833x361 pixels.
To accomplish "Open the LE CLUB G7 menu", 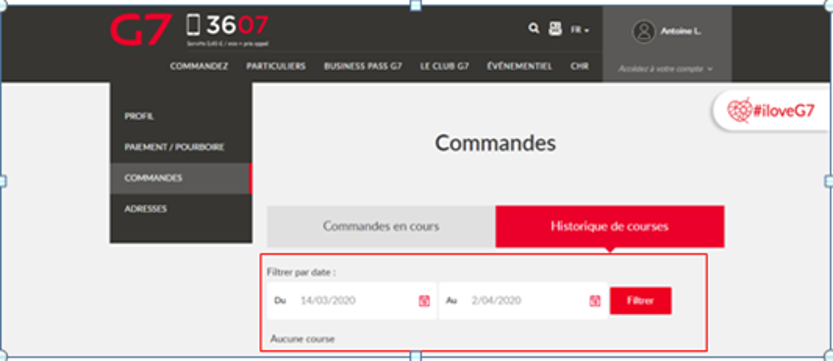I will click(x=444, y=66).
